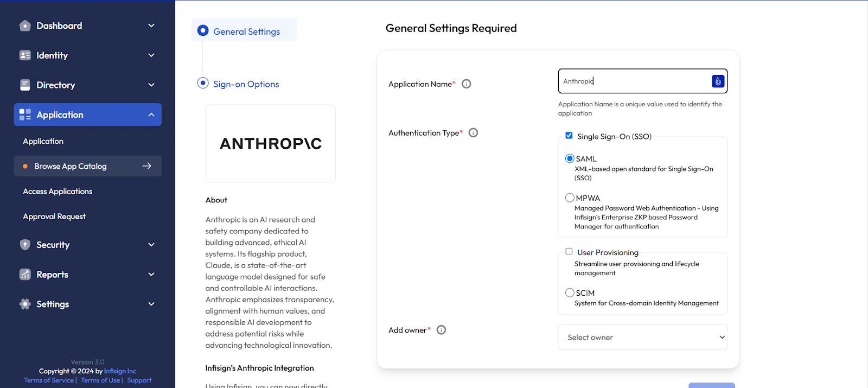The image size is (868, 388).
Task: Click the Reports chart icon
Action: (x=25, y=274)
